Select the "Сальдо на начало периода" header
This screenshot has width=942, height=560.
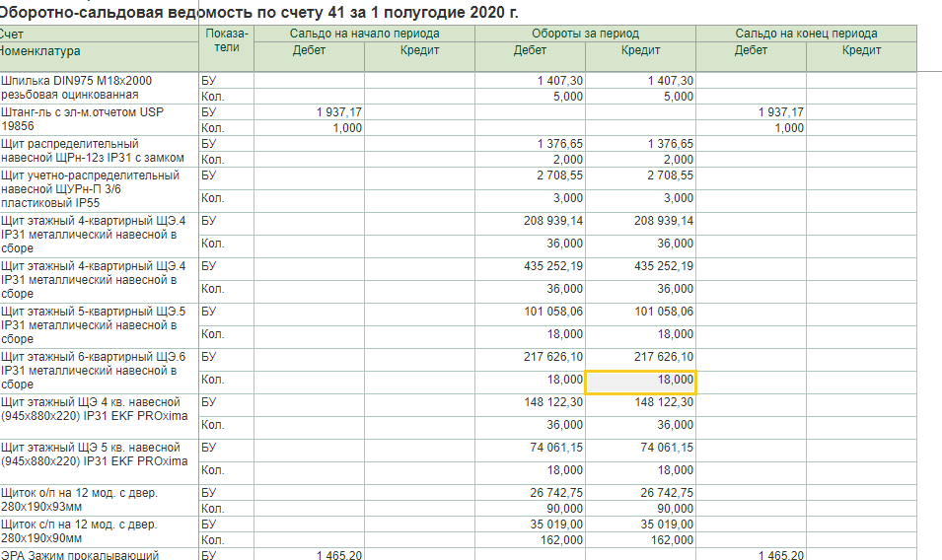364,34
